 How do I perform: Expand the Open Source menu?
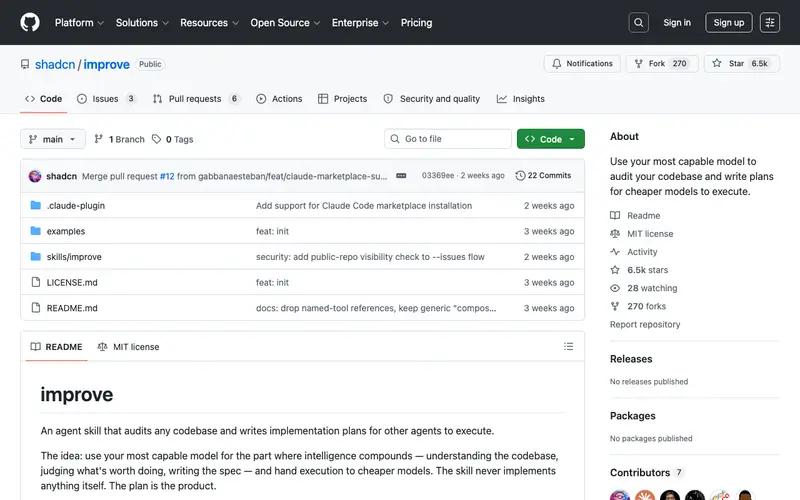point(285,22)
